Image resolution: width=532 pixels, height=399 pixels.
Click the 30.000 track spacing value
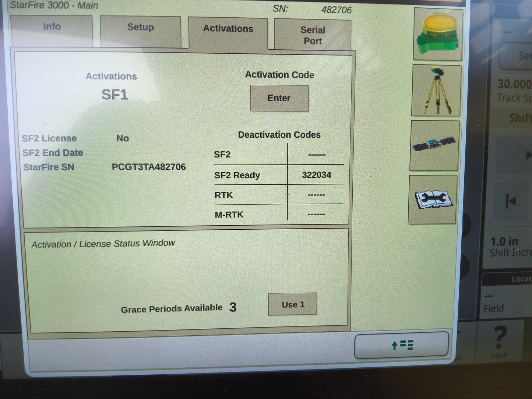[x=514, y=84]
